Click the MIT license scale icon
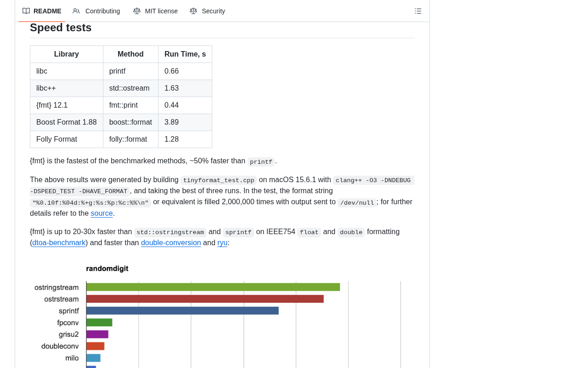588x368 pixels. click(x=137, y=11)
